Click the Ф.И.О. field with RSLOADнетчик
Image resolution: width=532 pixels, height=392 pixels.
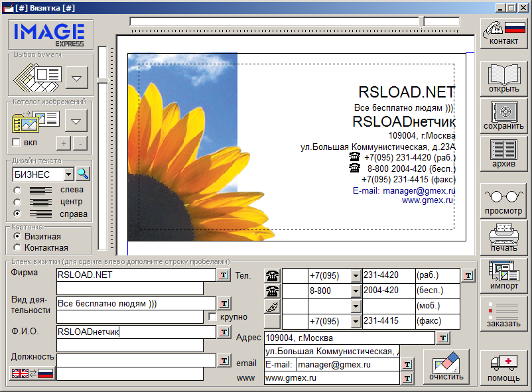click(x=137, y=332)
